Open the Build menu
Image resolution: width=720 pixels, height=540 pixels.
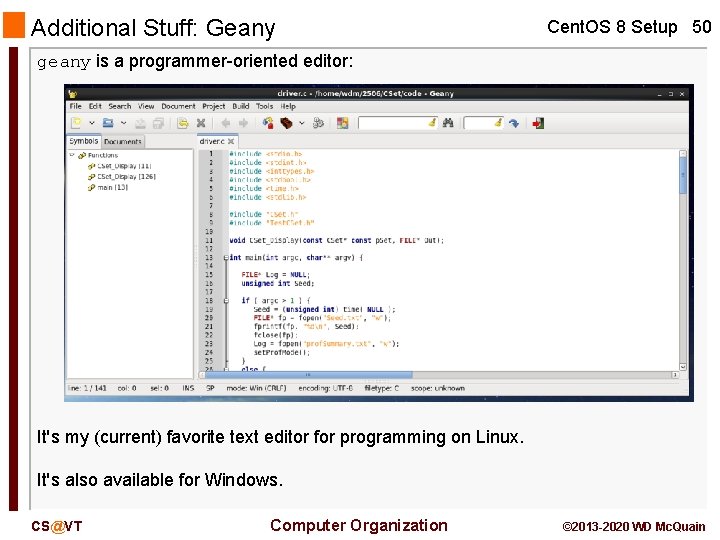pyautogui.click(x=241, y=106)
